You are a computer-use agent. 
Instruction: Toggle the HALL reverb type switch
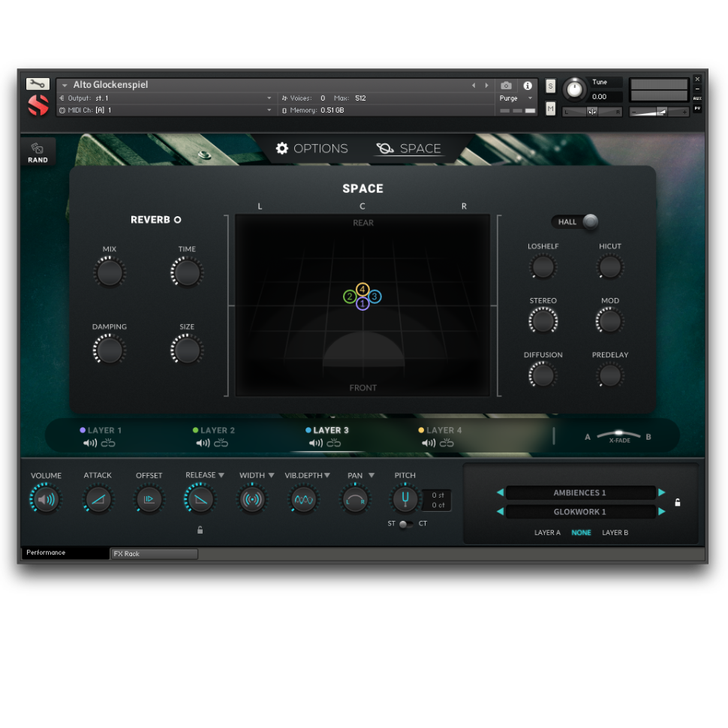pos(576,221)
